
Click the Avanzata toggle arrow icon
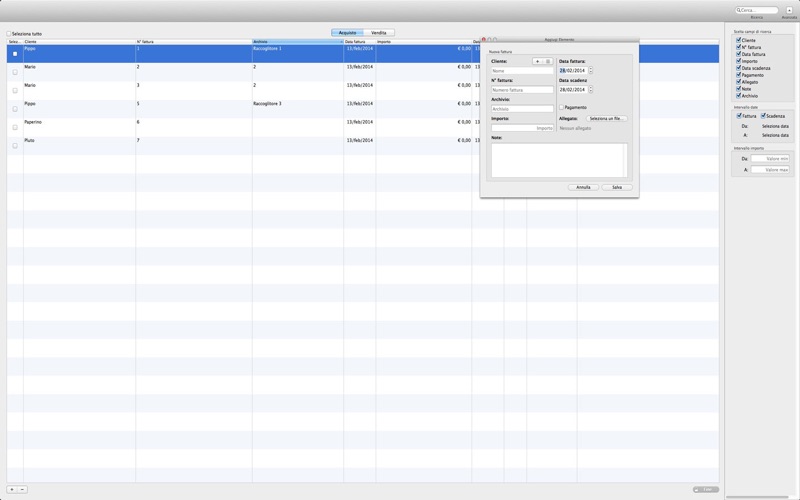pyautogui.click(x=789, y=10)
